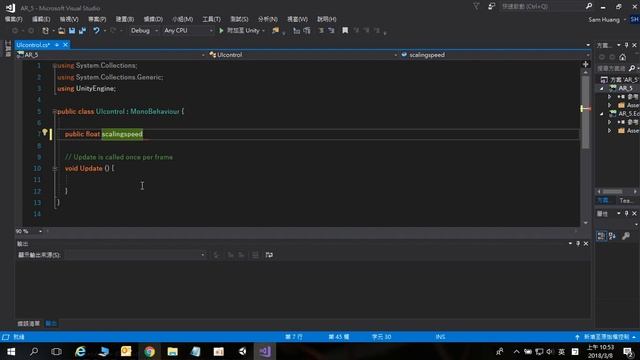Screen dimensions: 640x360
Task: Open the Help menu
Action: click(x=327, y=19)
